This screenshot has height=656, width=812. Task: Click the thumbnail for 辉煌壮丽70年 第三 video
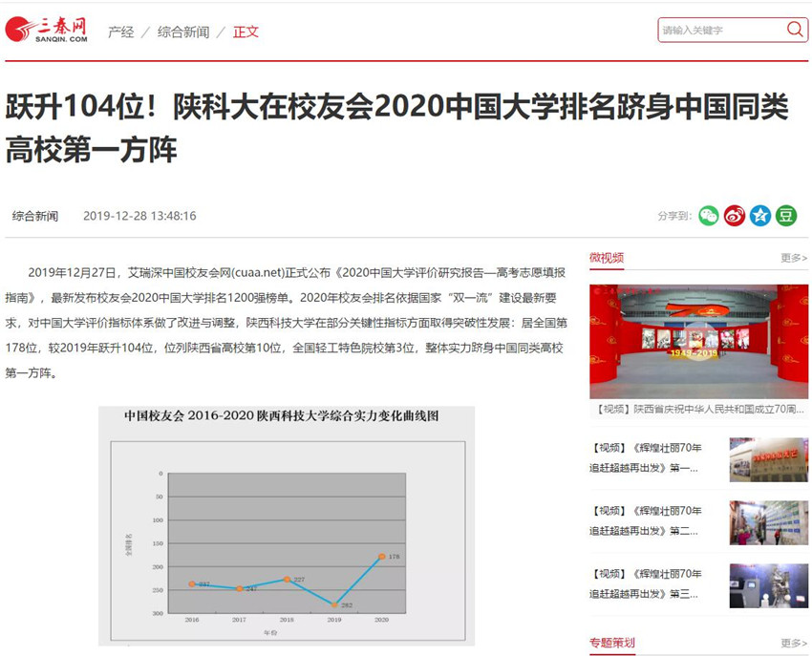pos(768,585)
